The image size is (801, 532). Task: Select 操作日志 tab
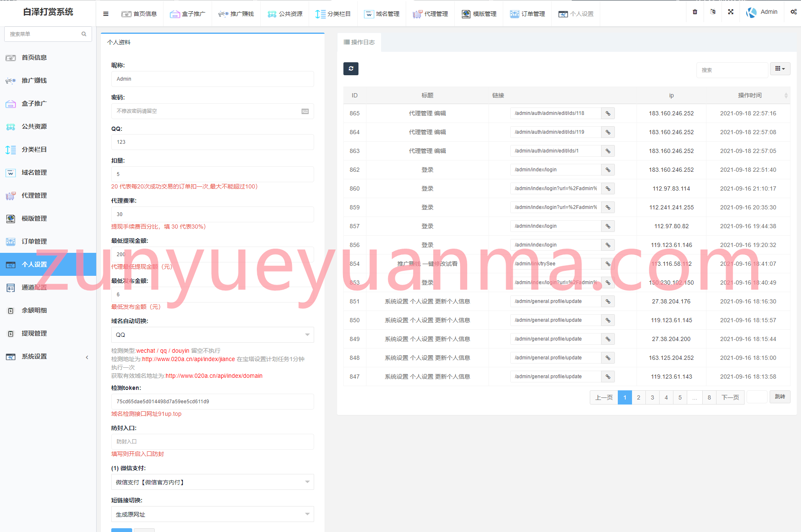pyautogui.click(x=359, y=42)
